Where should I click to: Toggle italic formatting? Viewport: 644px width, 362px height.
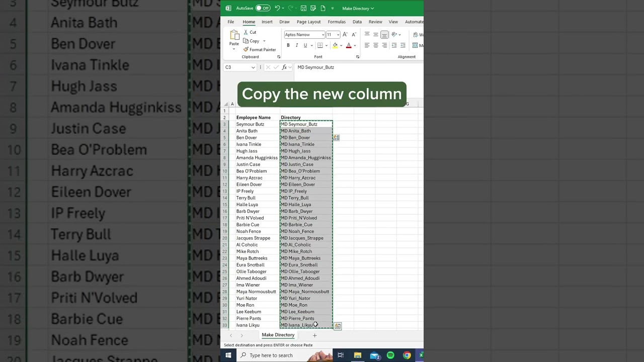point(297,45)
